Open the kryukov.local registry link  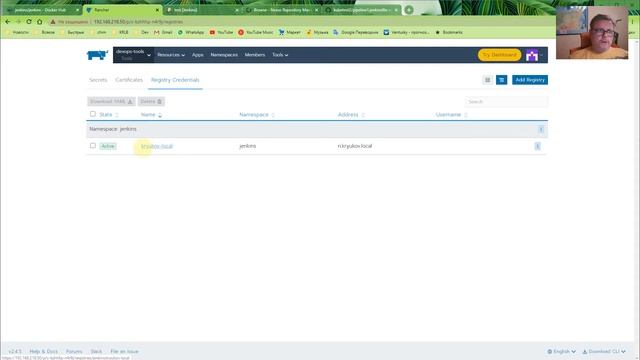pyautogui.click(x=157, y=146)
